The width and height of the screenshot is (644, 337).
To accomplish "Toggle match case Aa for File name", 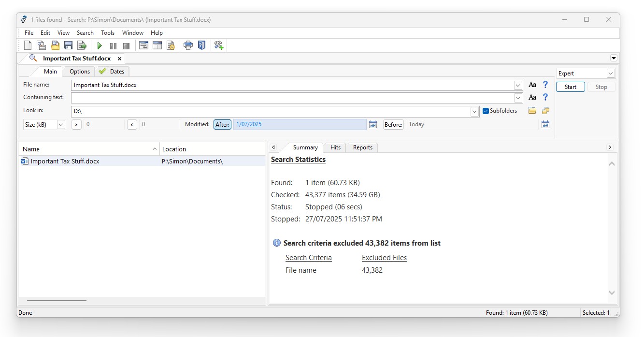I will pyautogui.click(x=532, y=85).
